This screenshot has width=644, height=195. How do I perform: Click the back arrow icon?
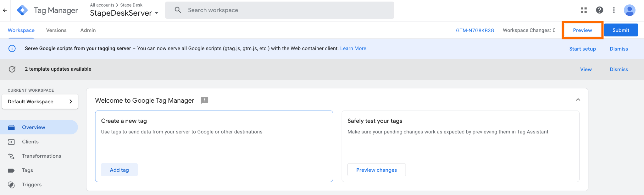pos(5,10)
